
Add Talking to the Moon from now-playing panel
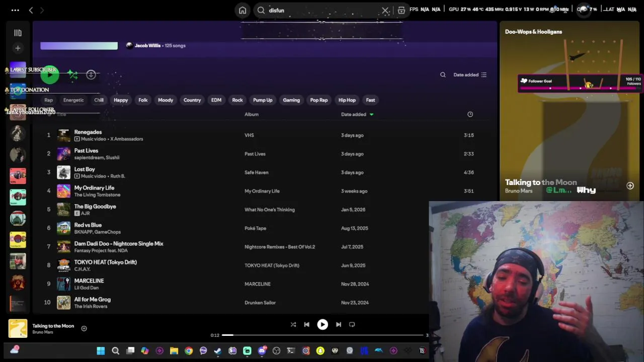630,186
